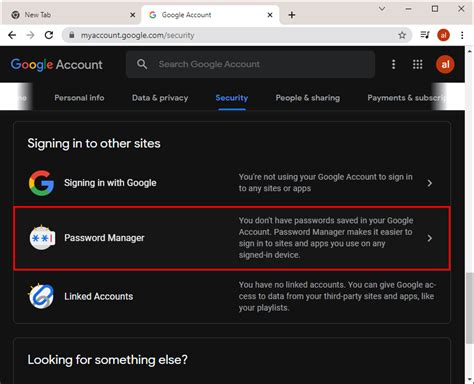Open Linked Accounts

[x=232, y=296]
